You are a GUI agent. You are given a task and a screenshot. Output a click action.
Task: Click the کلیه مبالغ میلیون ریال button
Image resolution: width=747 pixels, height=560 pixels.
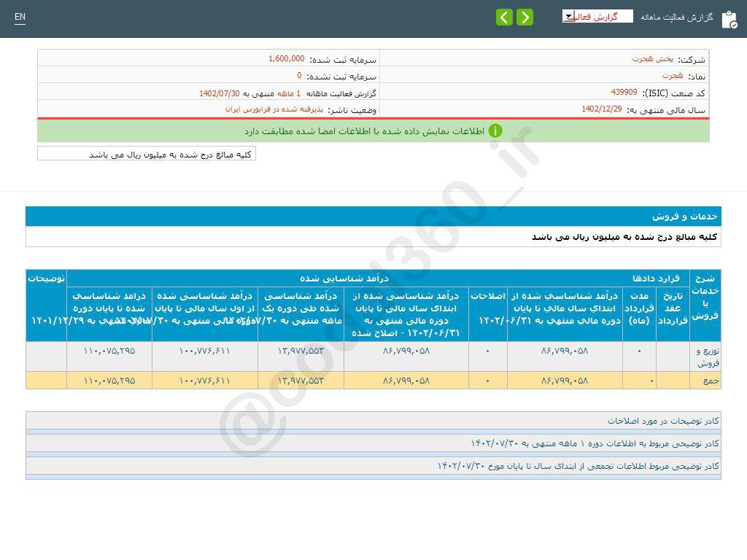pos(147,154)
